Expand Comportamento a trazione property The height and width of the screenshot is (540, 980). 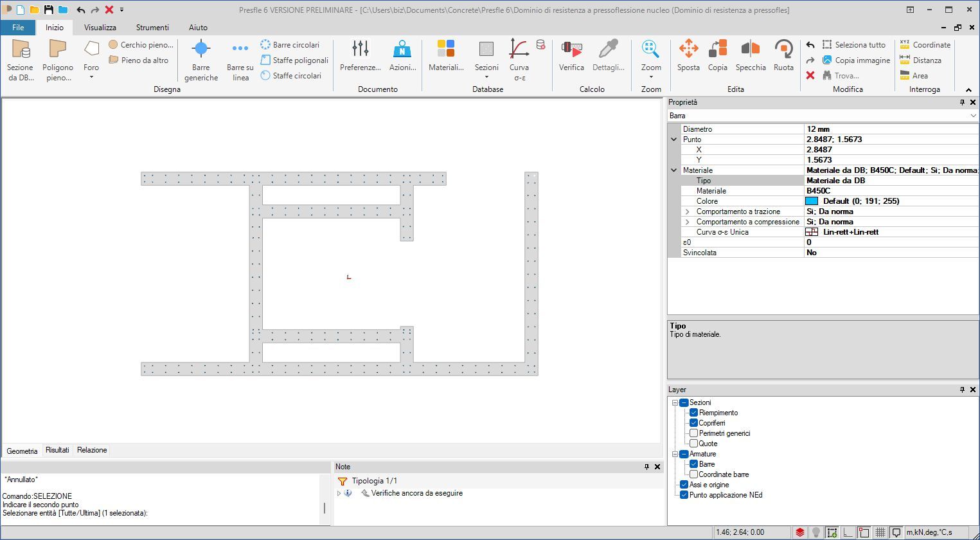[687, 212]
